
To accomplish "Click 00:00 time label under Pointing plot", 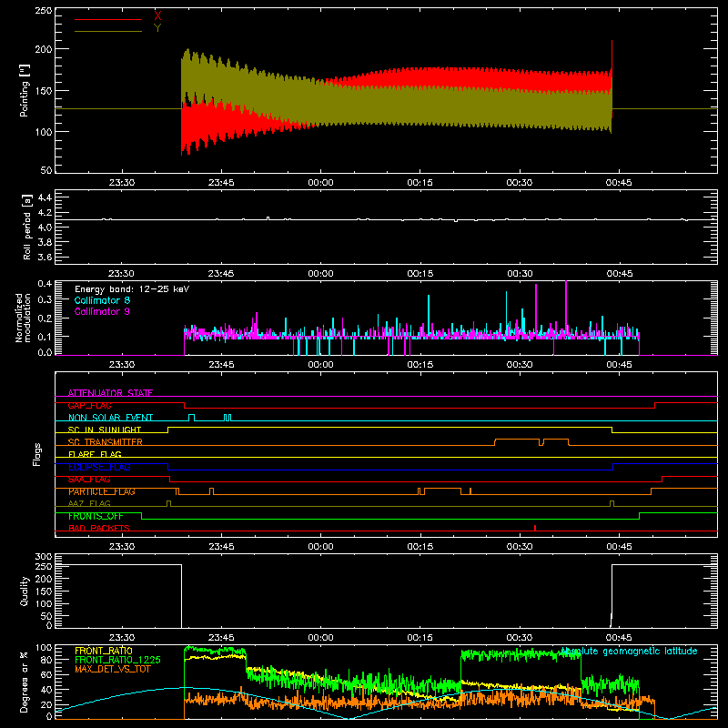I will click(x=321, y=183).
